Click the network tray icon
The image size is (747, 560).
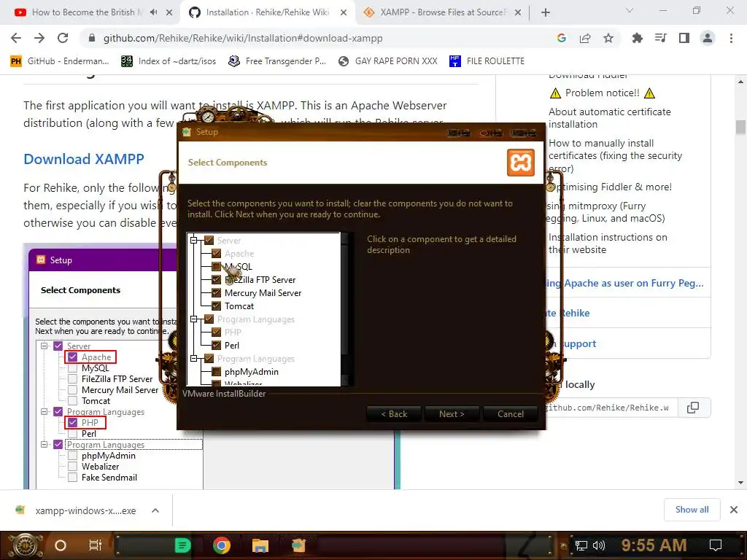[581, 545]
